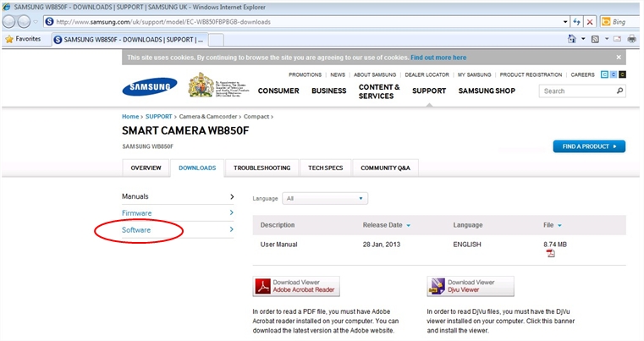Sort by File column arrow
The image size is (644, 341).
coord(559,225)
